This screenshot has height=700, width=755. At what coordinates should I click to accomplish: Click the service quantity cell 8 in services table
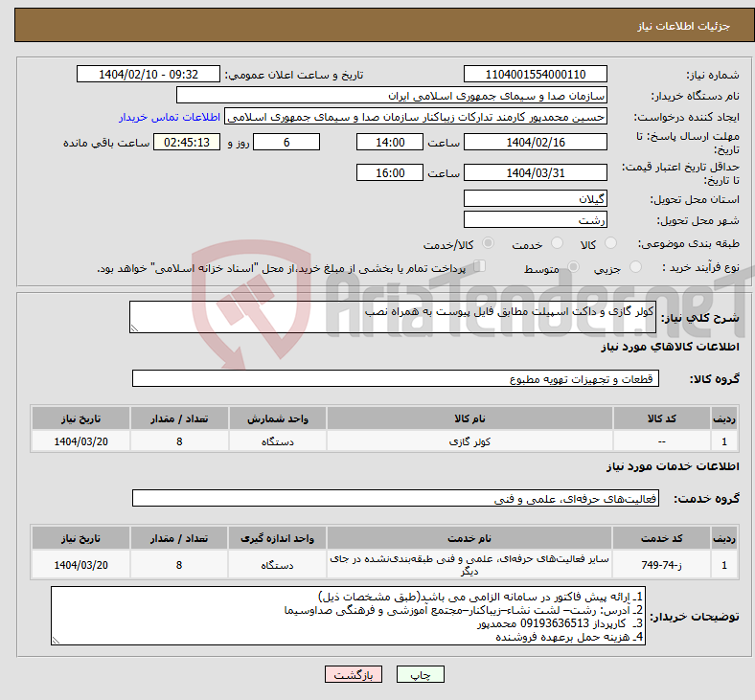pos(179,565)
